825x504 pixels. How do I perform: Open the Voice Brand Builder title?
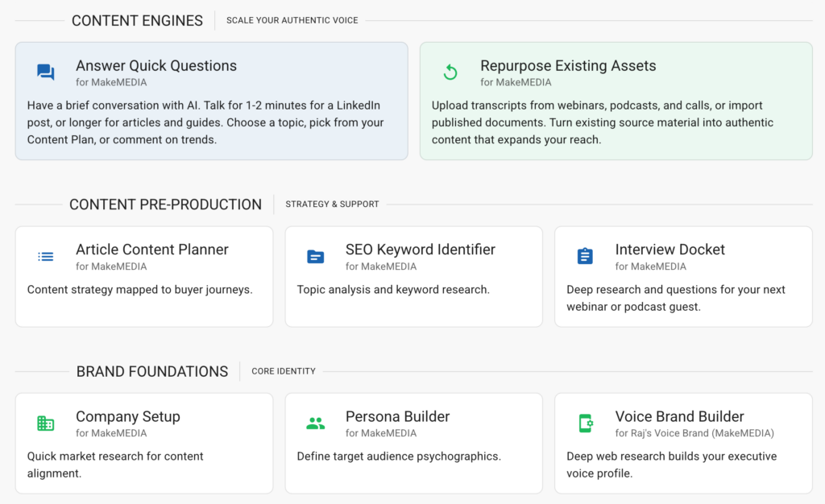tap(680, 417)
